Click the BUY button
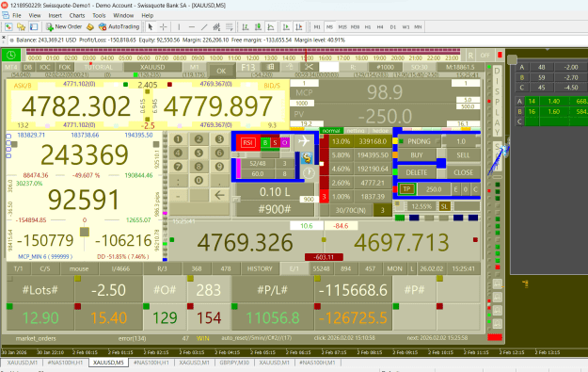The image size is (588, 372). click(x=417, y=155)
